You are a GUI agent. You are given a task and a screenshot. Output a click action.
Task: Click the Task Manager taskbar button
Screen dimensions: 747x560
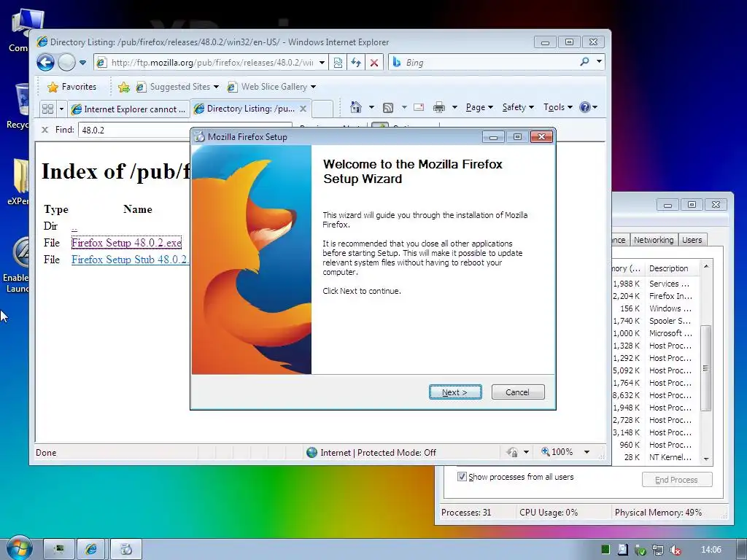[59, 550]
